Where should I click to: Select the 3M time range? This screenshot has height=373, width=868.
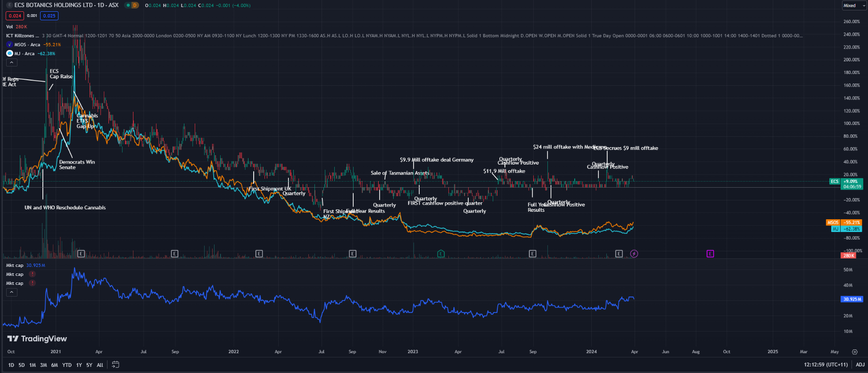[43, 365]
